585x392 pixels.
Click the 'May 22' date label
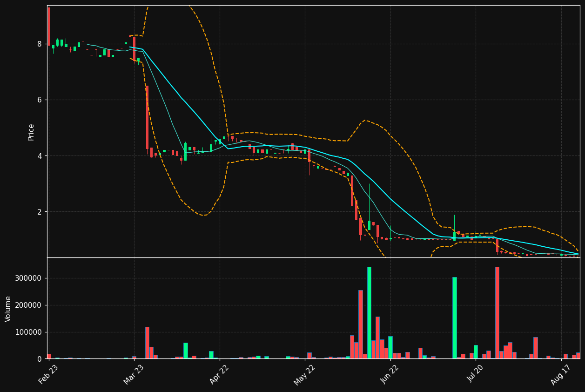click(304, 375)
